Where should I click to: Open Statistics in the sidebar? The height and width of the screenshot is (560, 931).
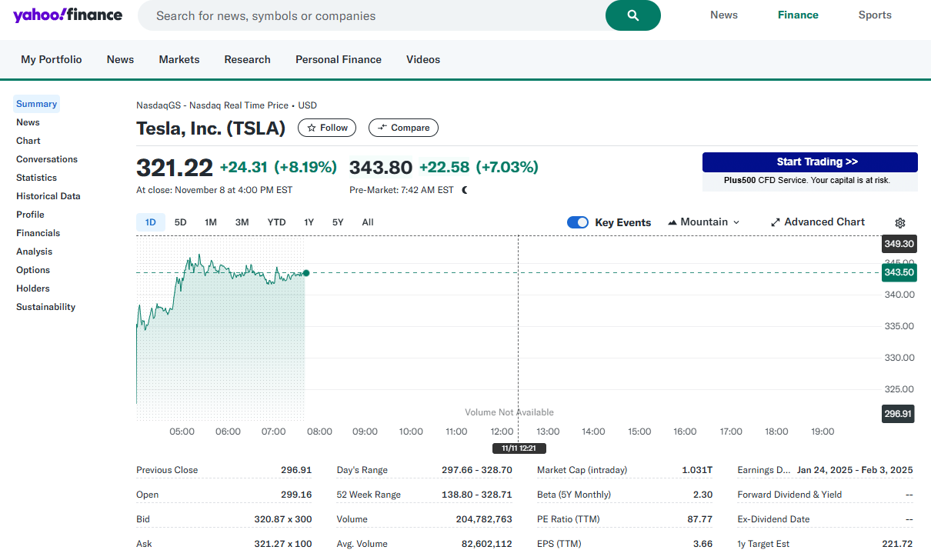pos(37,178)
